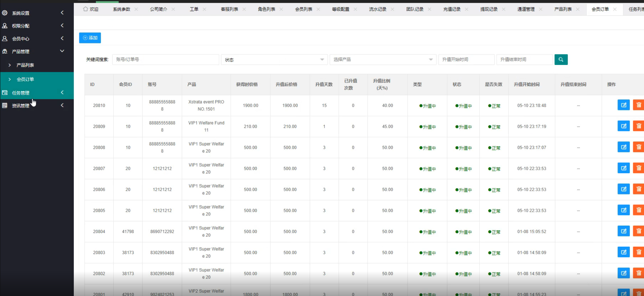Click the 账号/订单号 keyword search field

(x=165, y=60)
